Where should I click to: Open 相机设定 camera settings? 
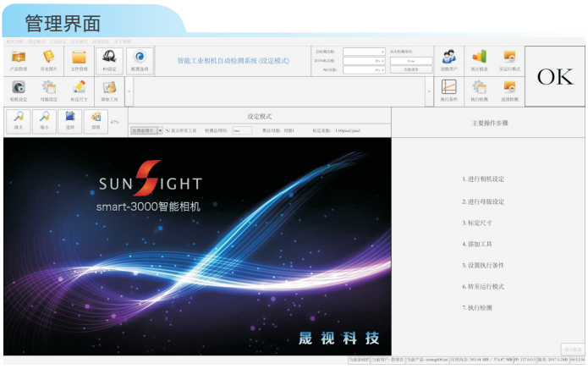click(x=18, y=90)
